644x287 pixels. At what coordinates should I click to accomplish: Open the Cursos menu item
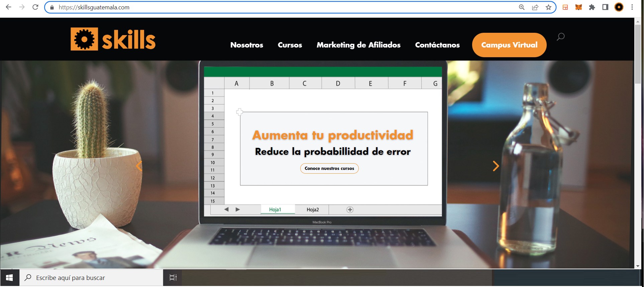(290, 45)
